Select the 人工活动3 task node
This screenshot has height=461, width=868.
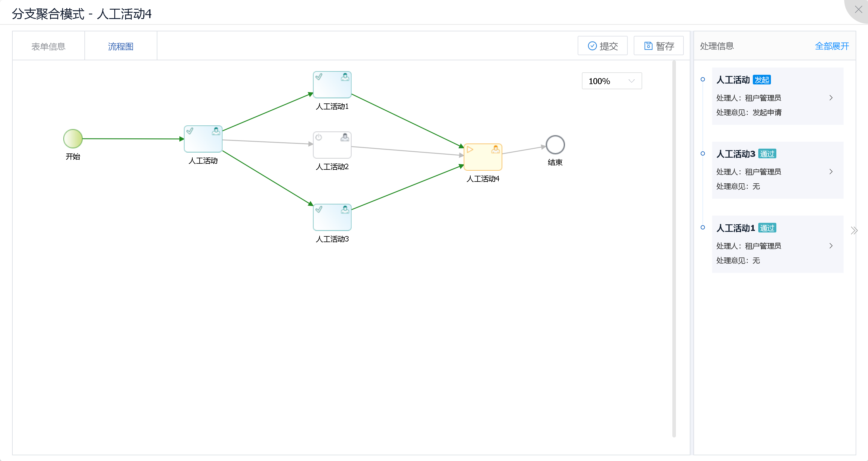tap(332, 217)
